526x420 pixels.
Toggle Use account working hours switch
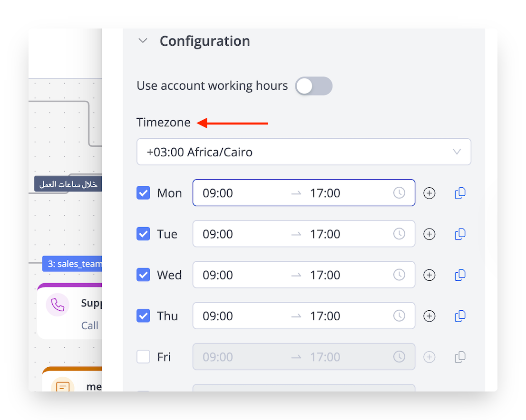[x=313, y=86]
